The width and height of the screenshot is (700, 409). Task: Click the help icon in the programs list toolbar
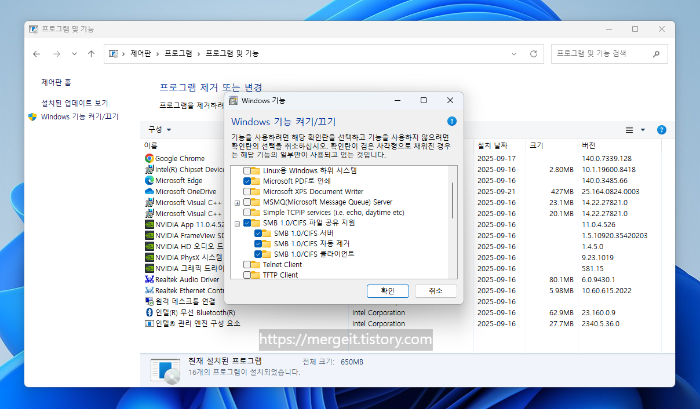[x=662, y=130]
